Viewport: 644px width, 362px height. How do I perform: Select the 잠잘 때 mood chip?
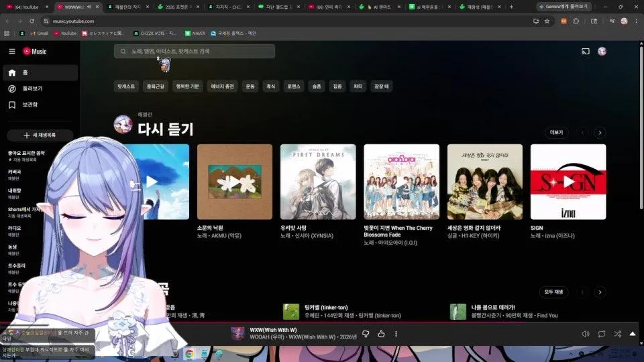(x=382, y=86)
